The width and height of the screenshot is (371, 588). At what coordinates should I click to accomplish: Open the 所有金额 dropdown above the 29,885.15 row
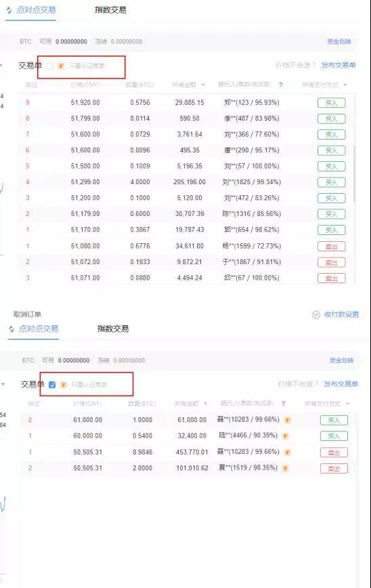(188, 85)
